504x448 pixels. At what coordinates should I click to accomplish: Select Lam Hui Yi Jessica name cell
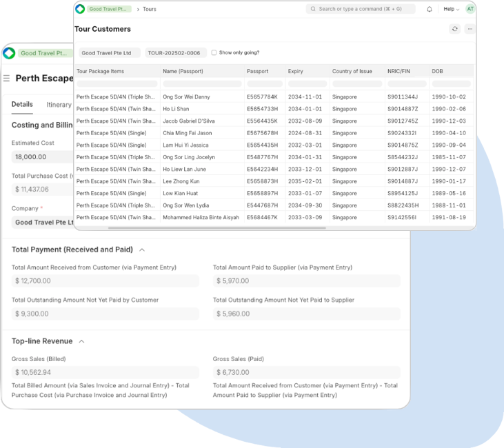(x=202, y=145)
